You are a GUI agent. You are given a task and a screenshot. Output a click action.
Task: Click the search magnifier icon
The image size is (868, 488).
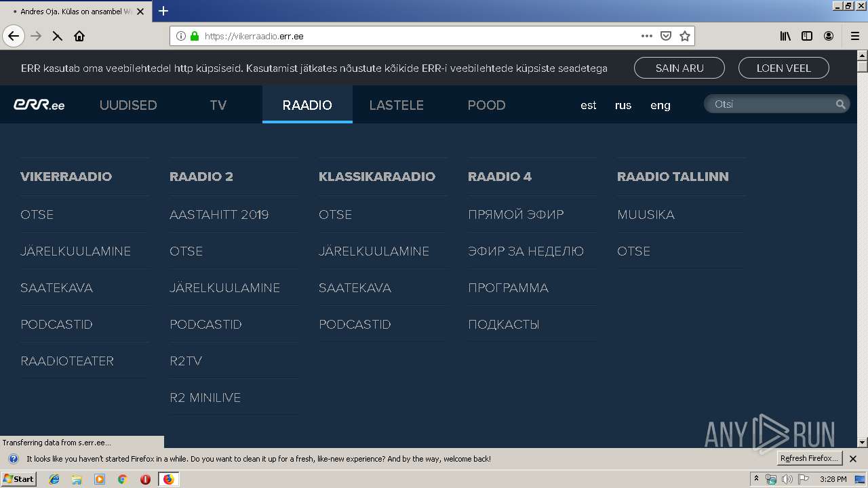(840, 104)
